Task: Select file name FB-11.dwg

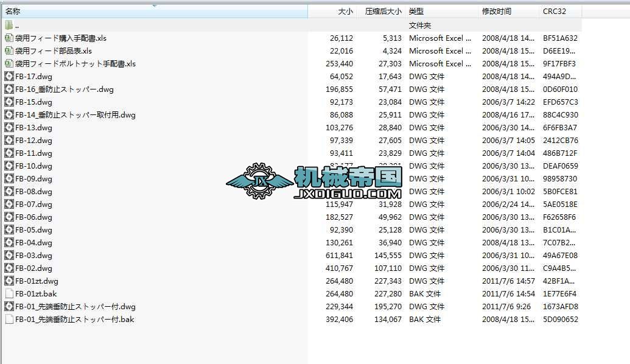Action: [x=33, y=153]
